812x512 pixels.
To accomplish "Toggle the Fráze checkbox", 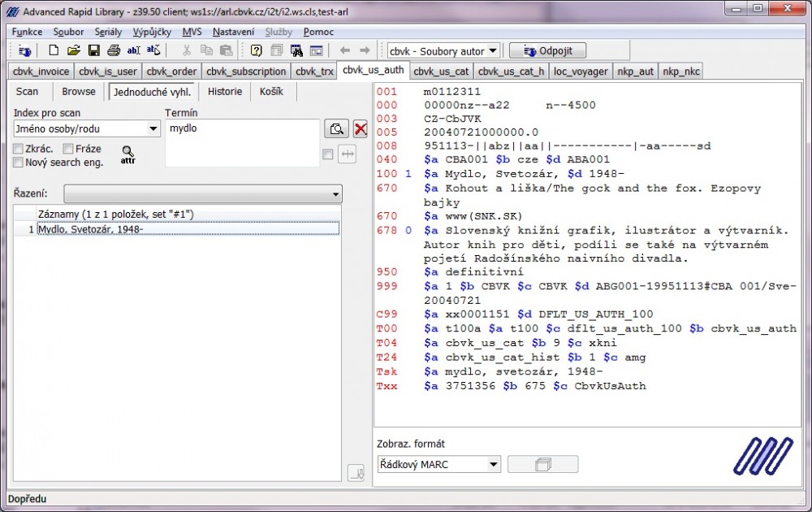I will [x=68, y=149].
